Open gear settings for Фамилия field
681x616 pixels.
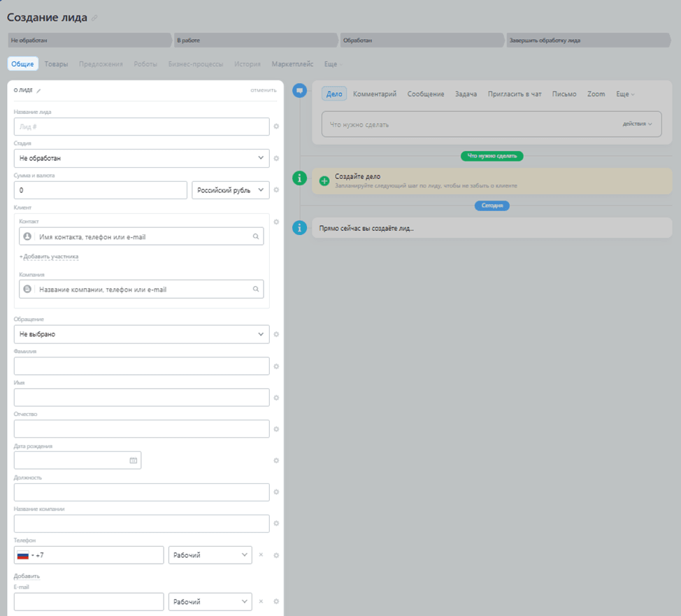pos(276,366)
